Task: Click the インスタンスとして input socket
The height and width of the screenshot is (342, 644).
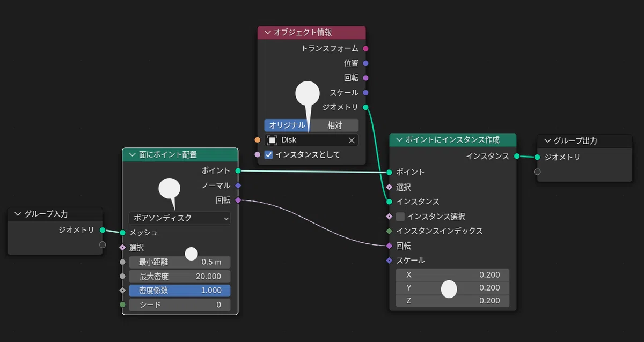Action: (x=257, y=154)
